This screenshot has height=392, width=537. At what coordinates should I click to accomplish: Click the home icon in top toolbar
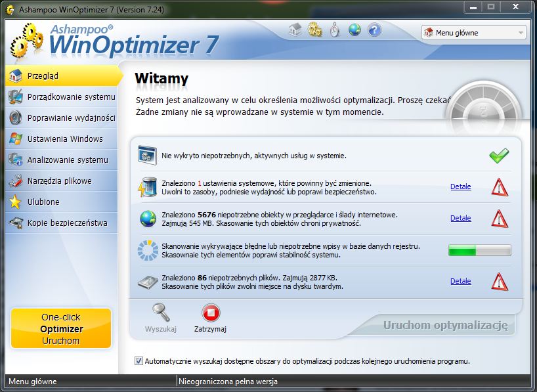[x=295, y=30]
